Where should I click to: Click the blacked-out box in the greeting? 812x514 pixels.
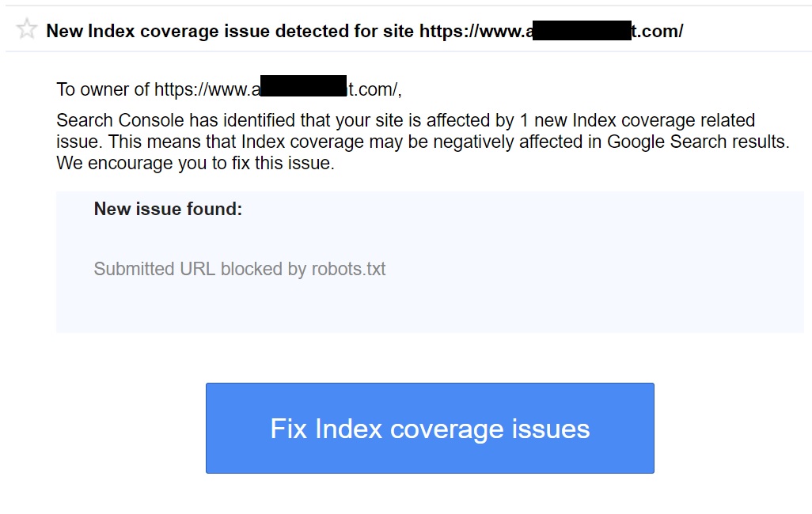[303, 86]
